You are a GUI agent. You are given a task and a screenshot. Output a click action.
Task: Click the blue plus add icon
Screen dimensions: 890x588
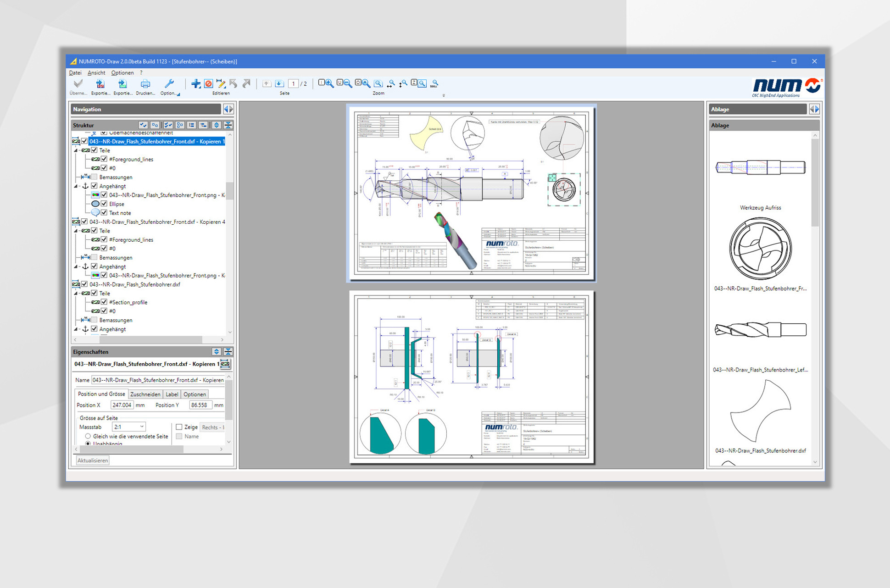(196, 83)
